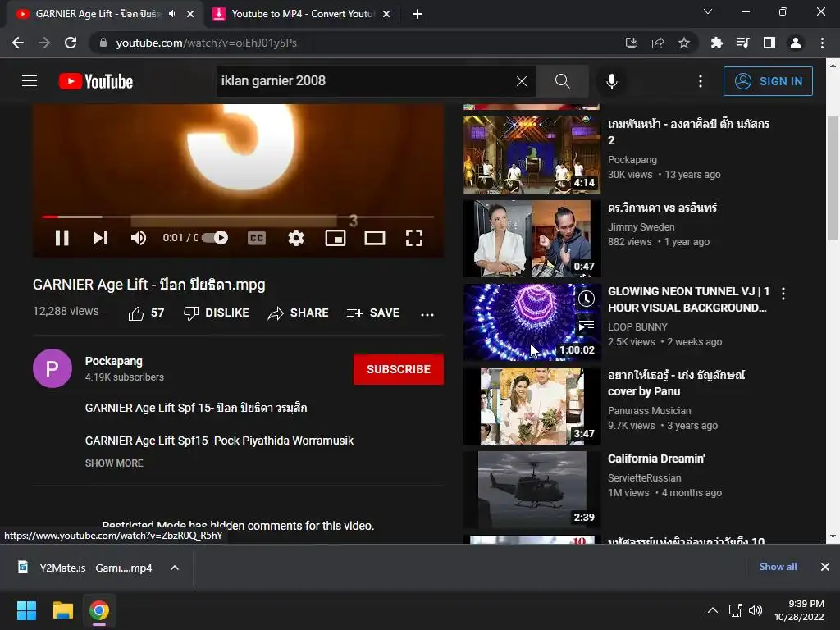Screen dimensions: 840x630
Task: Close the downloads bar
Action: click(x=825, y=567)
